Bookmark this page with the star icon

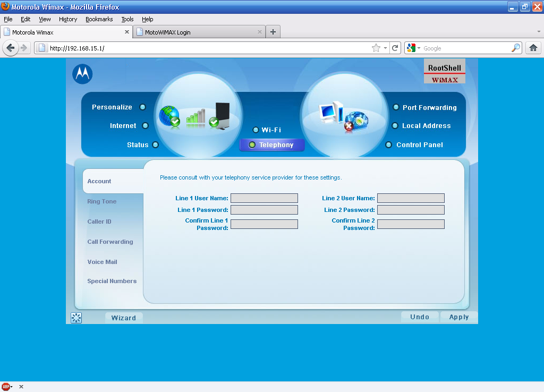click(376, 48)
